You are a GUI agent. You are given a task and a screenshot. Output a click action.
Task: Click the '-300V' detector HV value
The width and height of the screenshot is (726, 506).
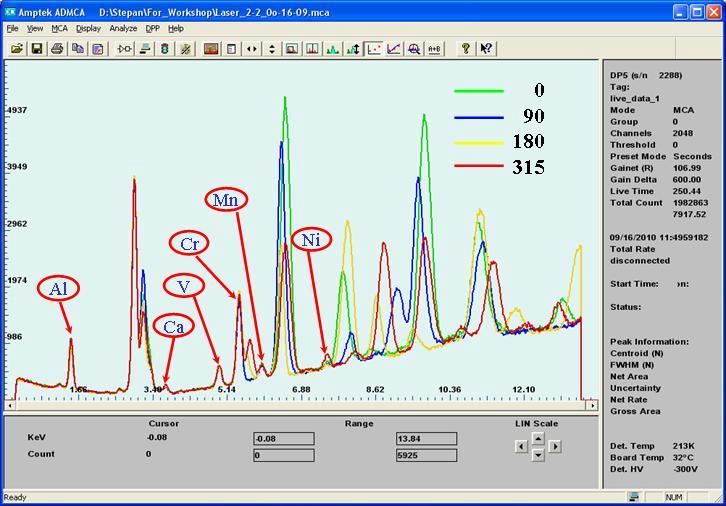click(685, 469)
